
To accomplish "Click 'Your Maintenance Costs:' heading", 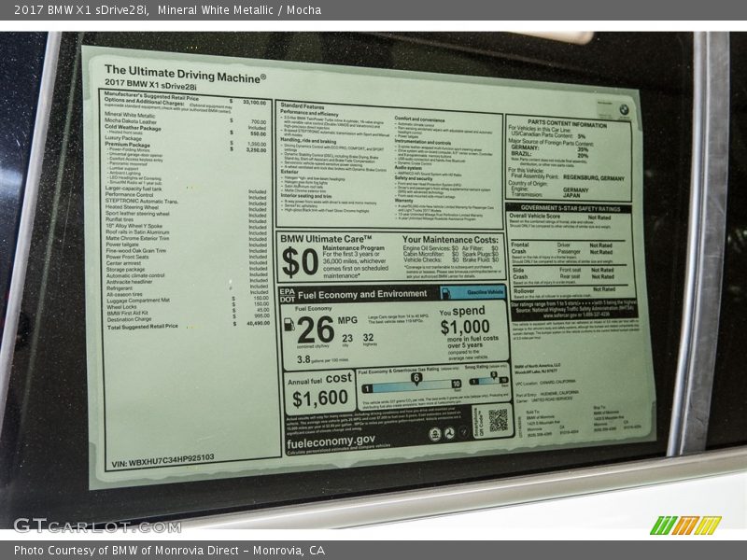I will [x=450, y=240].
